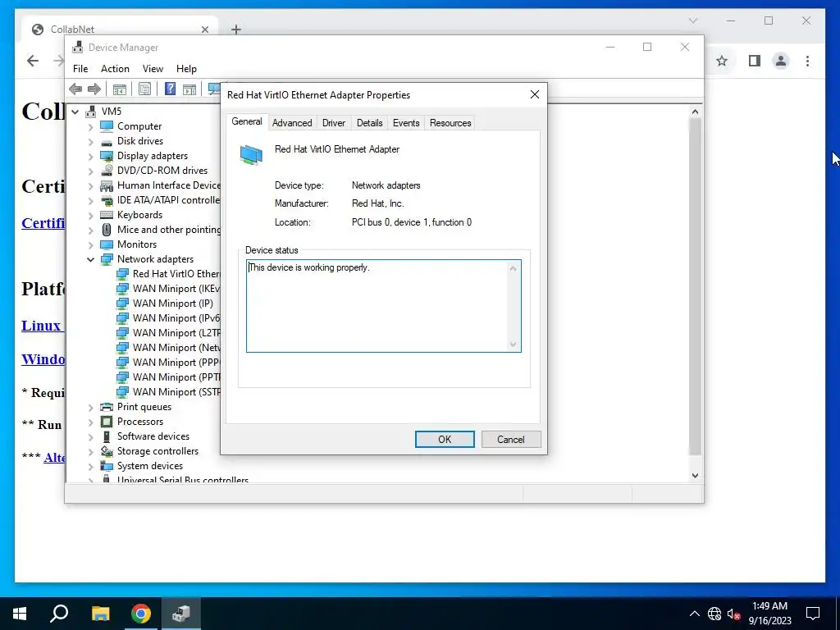
Task: Click Cancel in adapter Properties dialog
Action: click(x=510, y=440)
